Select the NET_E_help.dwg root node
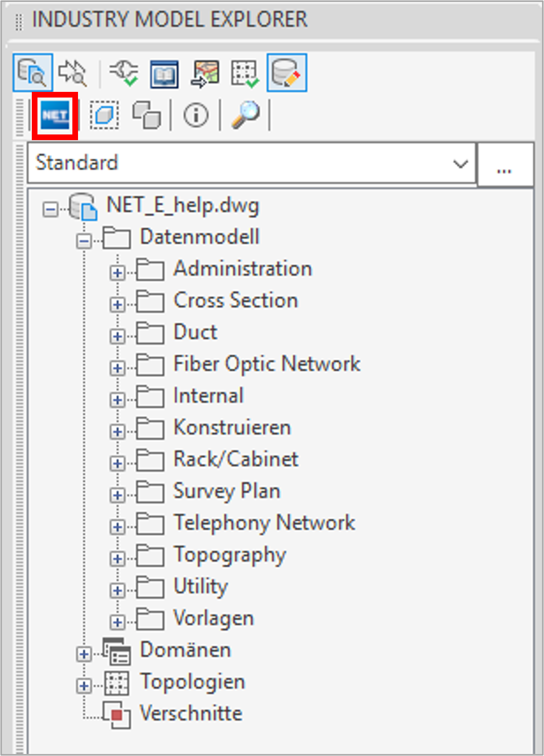 [x=183, y=205]
